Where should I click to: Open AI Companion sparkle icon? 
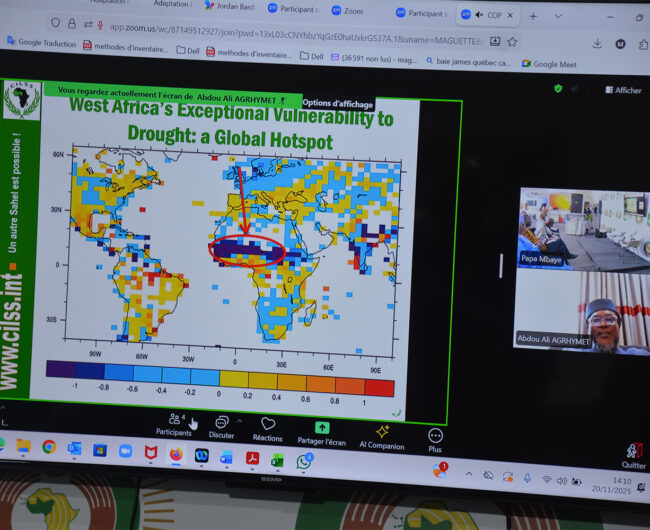(x=382, y=431)
